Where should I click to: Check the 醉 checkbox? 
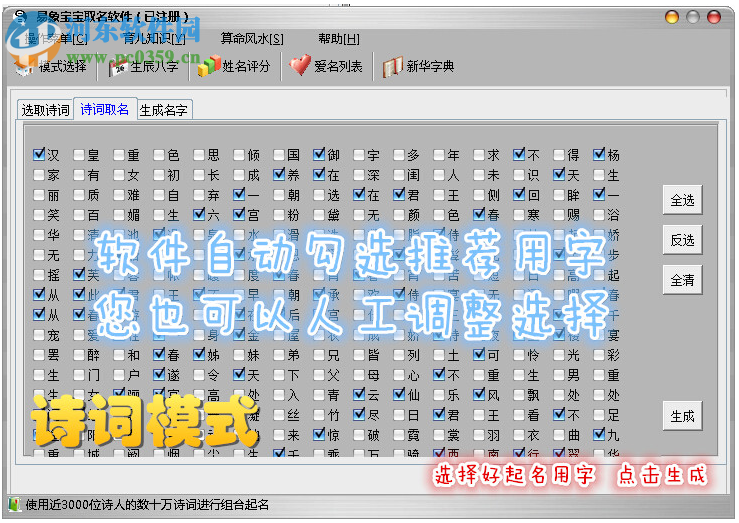pyautogui.click(x=79, y=355)
